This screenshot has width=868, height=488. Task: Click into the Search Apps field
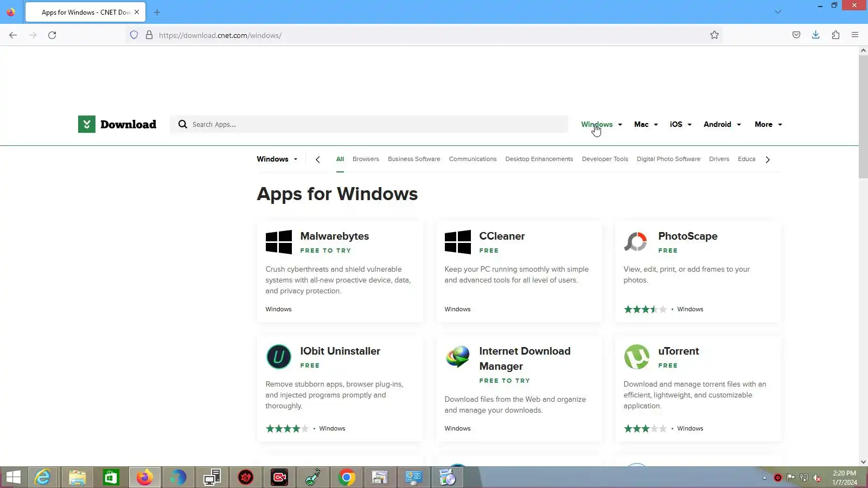point(369,124)
